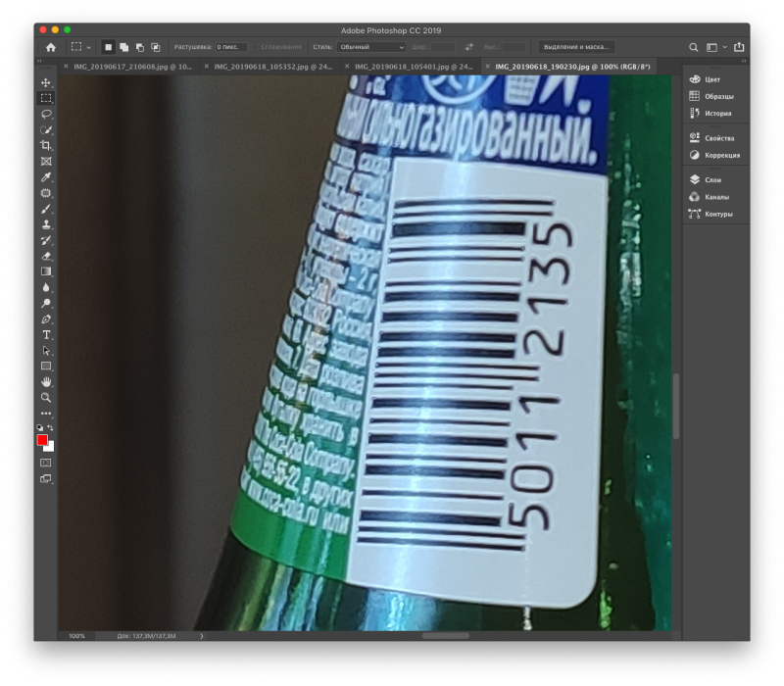Close the IMG_20190618_105352.jpg tab
This screenshot has height=686, width=784.
pos(207,67)
